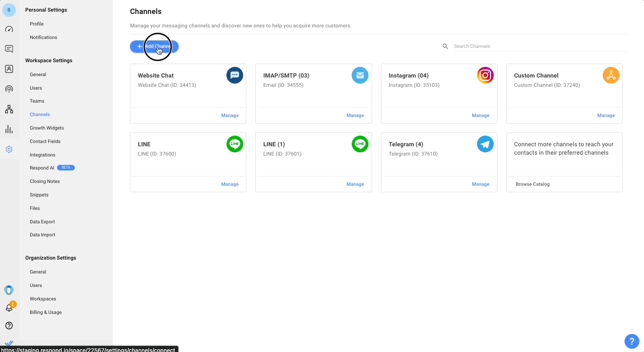Click the Telegram channel logo icon
Screen dimensions: 644x352
coord(485,144)
